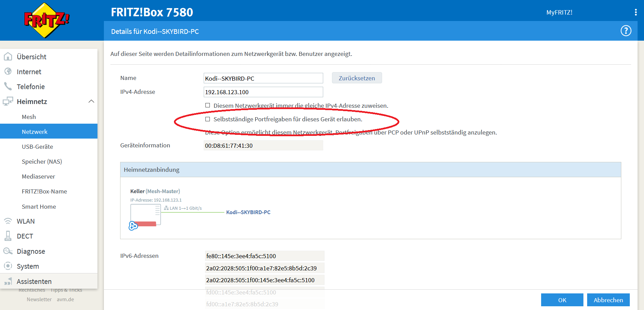
Task: Collapse the Heimnetz menu chevron
Action: tap(91, 101)
